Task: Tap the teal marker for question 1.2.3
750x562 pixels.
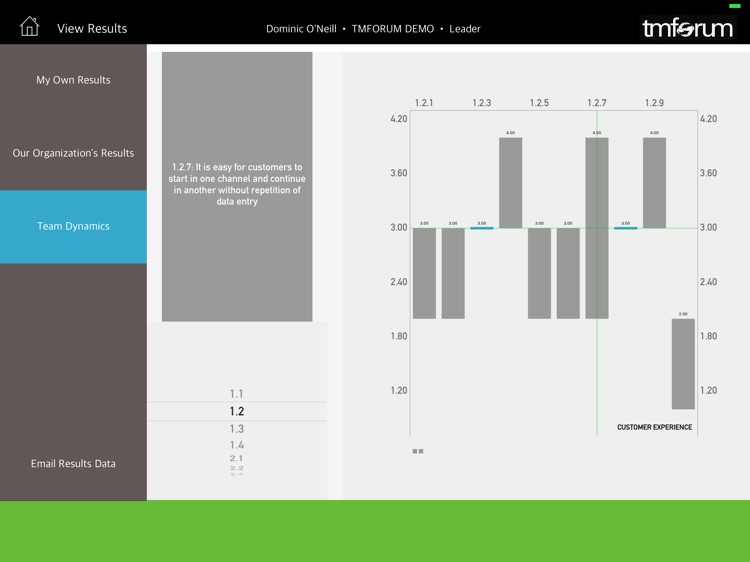Action: tap(482, 228)
